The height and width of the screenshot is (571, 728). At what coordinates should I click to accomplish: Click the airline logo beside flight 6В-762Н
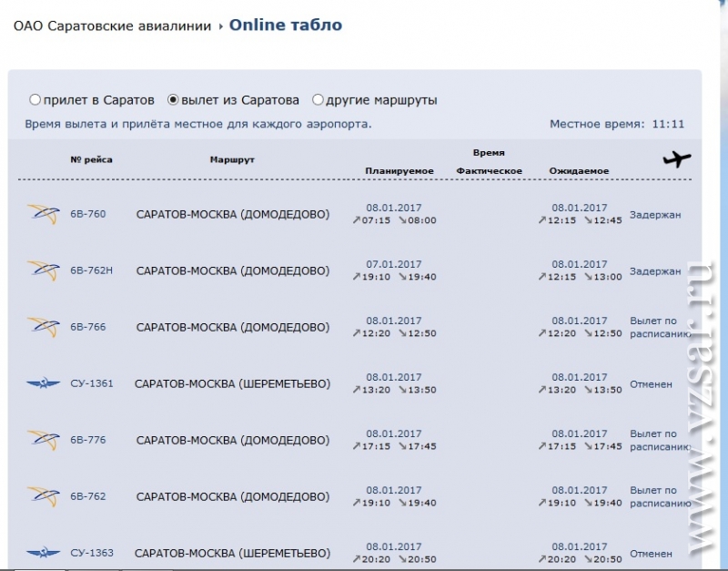point(43,270)
